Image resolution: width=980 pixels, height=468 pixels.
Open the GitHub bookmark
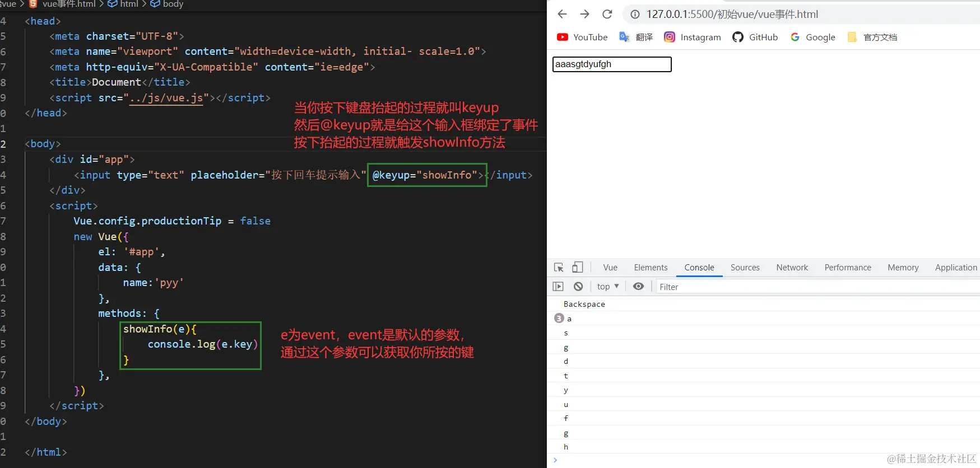click(755, 37)
